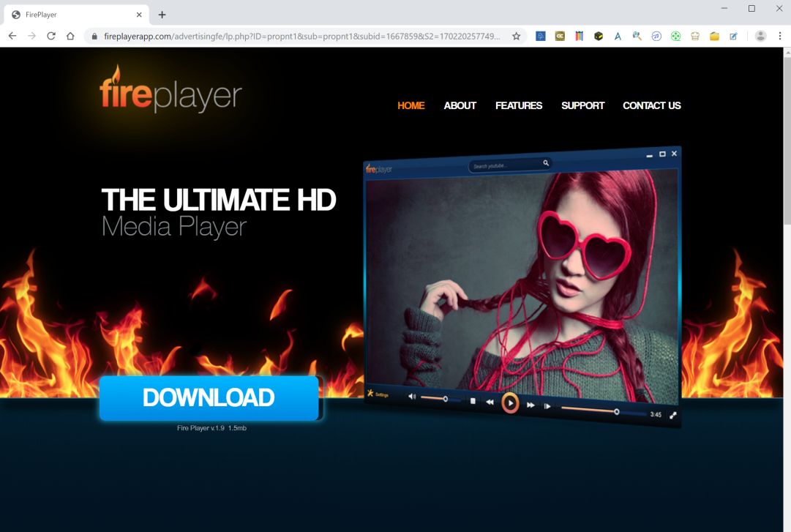Image resolution: width=791 pixels, height=532 pixels.
Task: Fast forward in the player
Action: pyautogui.click(x=531, y=405)
